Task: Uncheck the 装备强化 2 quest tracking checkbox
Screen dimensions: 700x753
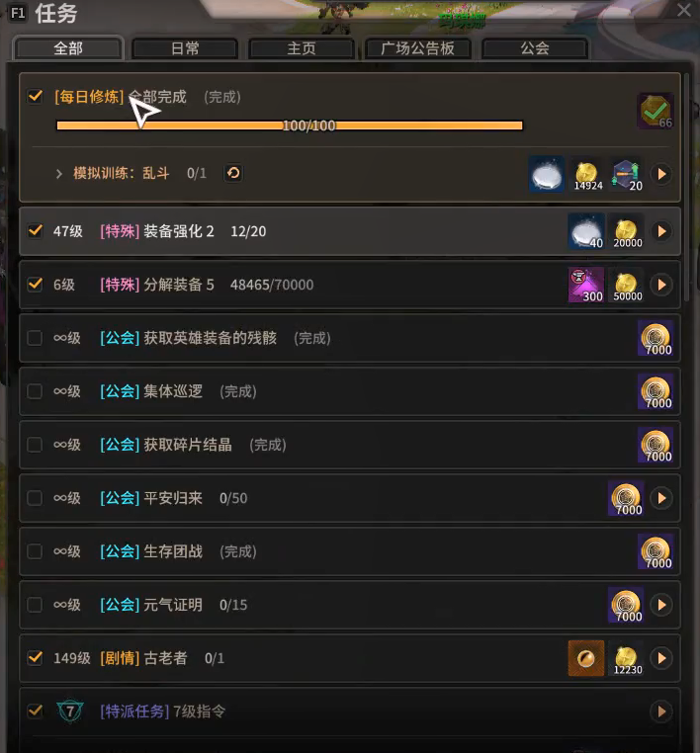Action: [x=35, y=231]
